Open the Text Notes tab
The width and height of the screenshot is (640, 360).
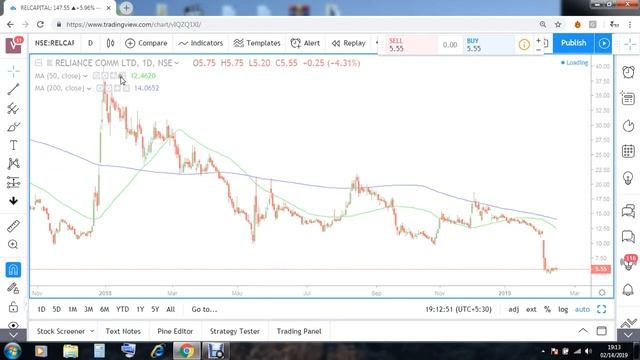pyautogui.click(x=123, y=331)
